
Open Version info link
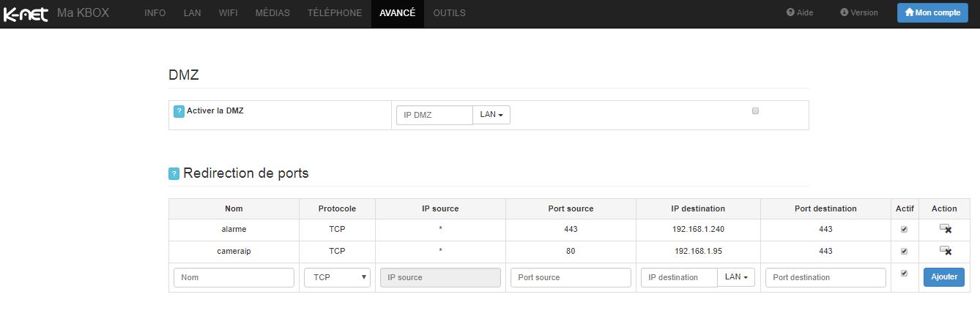coord(859,12)
